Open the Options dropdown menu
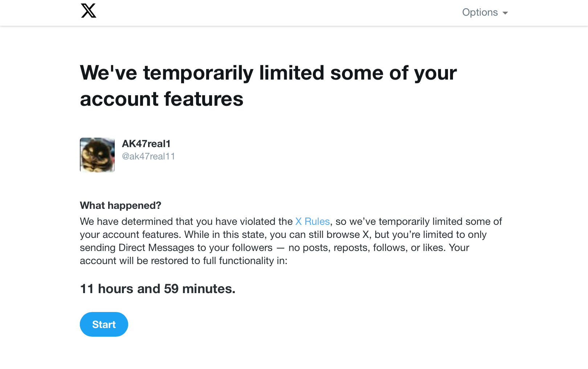The height and width of the screenshot is (369, 588). click(480, 12)
